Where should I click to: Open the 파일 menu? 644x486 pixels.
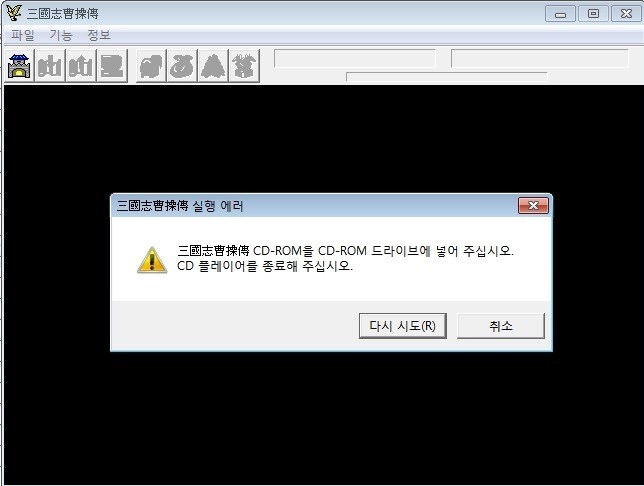(x=23, y=35)
